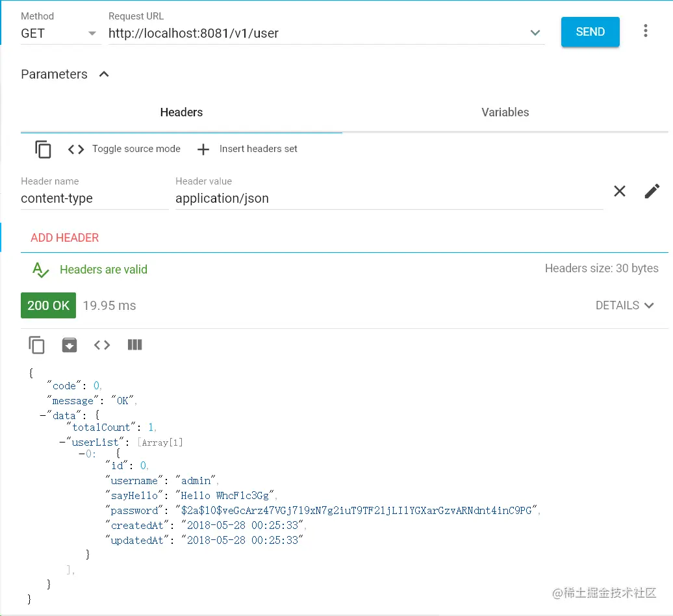Open the three-dot request options menu
673x616 pixels.
[x=645, y=31]
